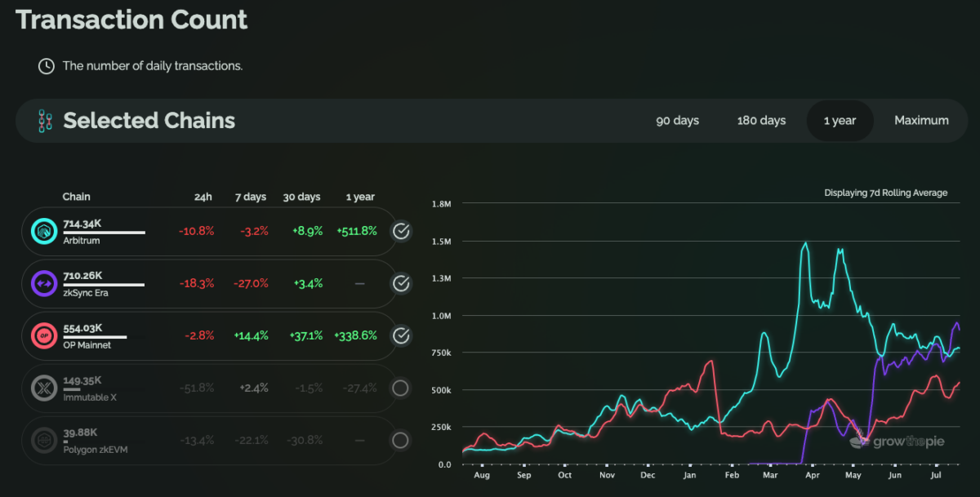
Task: Switch to the 90 days timeframe
Action: point(677,121)
